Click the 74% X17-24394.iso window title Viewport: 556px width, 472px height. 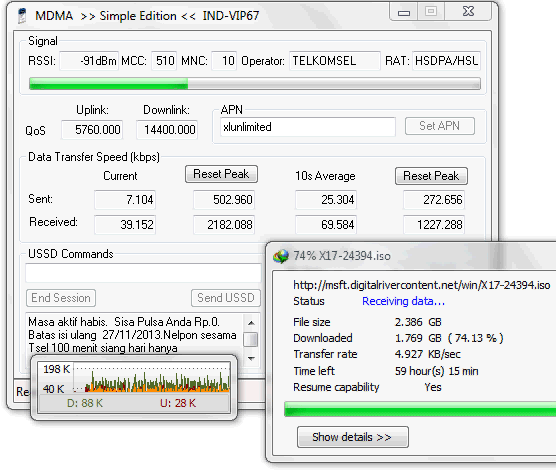[342, 256]
